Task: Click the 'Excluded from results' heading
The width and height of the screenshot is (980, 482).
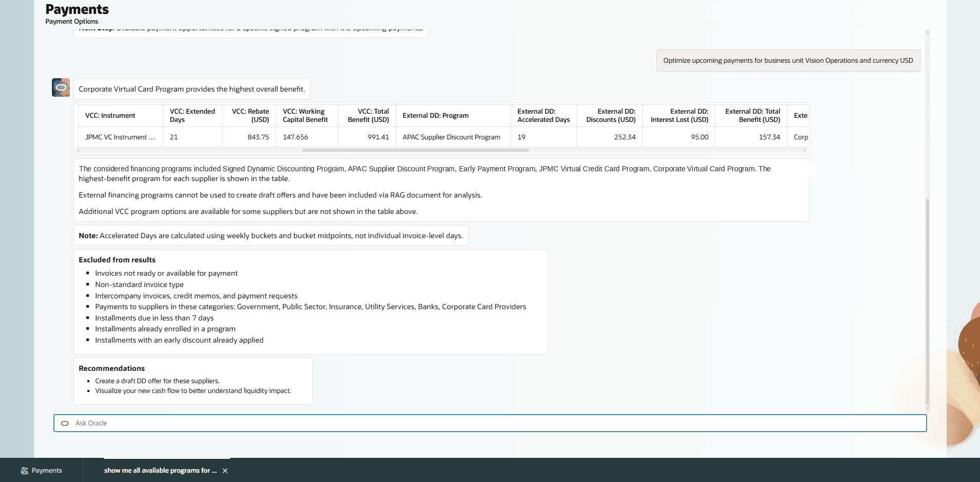Action: coord(117,260)
